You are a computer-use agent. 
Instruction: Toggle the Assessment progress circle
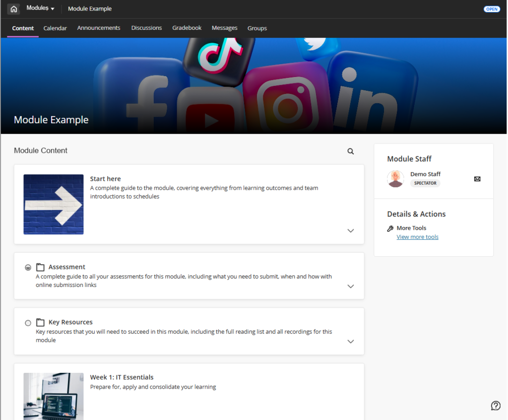[x=28, y=268]
